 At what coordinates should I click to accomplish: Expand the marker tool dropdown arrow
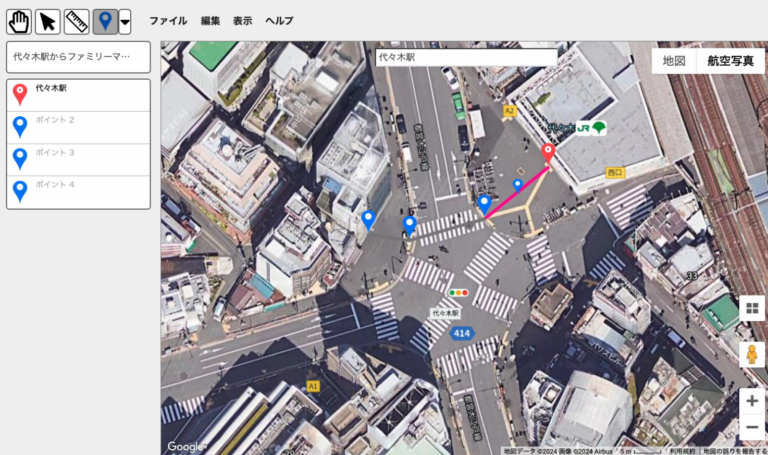pos(125,21)
